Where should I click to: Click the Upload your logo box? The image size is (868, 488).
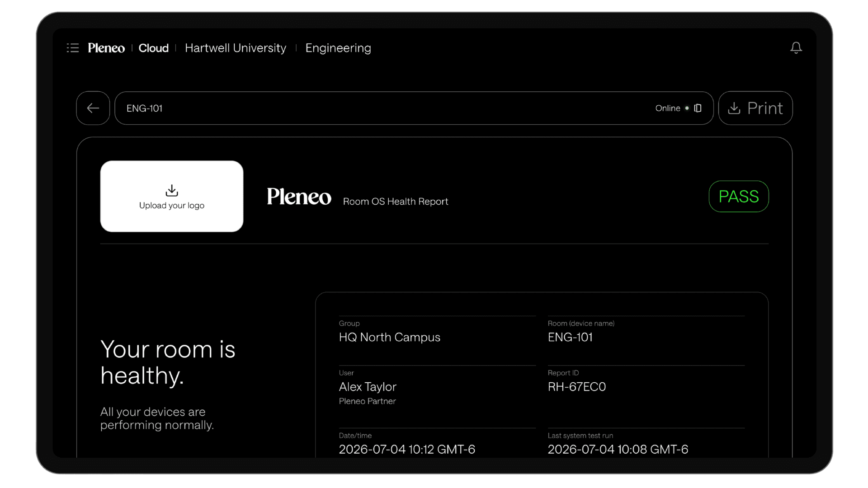[x=172, y=197]
